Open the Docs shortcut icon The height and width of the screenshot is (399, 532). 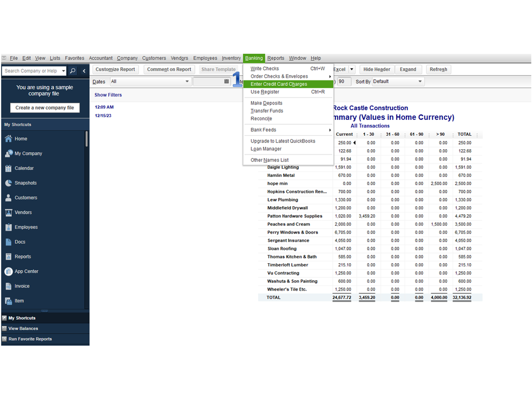9,242
